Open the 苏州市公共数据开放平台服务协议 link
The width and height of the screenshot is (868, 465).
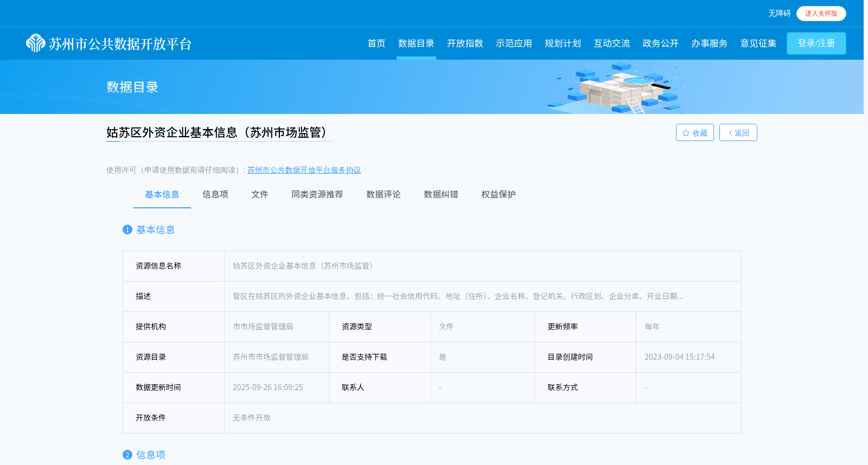tap(304, 170)
